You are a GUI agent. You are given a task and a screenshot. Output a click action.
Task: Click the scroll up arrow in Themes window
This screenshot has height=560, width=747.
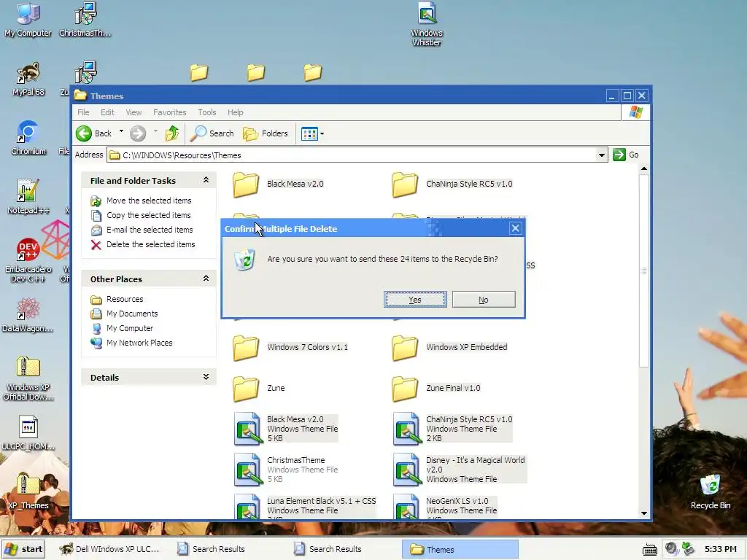(644, 169)
